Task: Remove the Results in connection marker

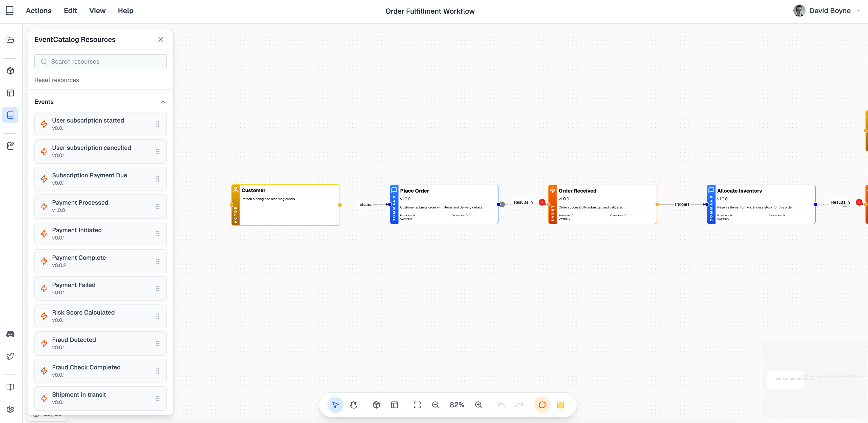Action: [x=542, y=202]
